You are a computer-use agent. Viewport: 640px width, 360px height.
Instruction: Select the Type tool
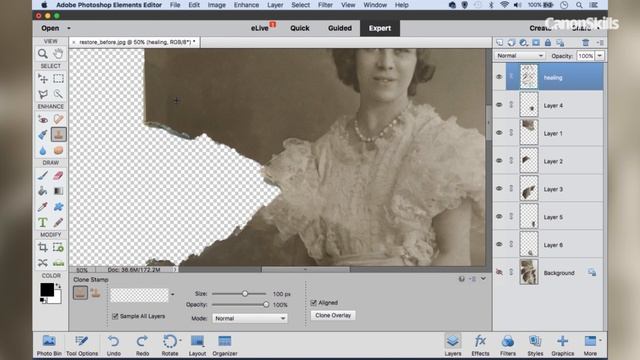tap(42, 222)
